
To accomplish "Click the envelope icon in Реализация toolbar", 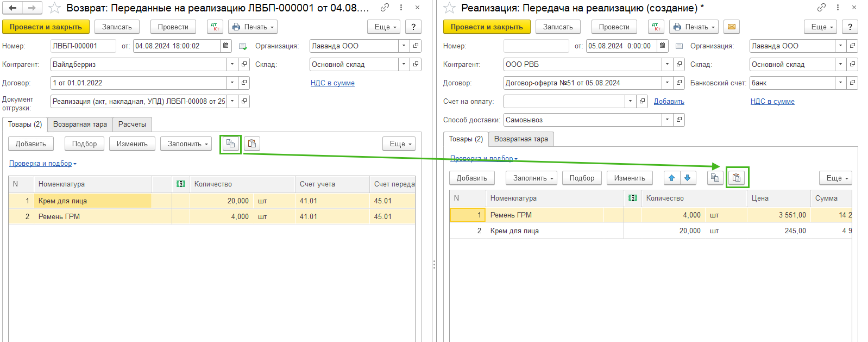I will (x=732, y=27).
